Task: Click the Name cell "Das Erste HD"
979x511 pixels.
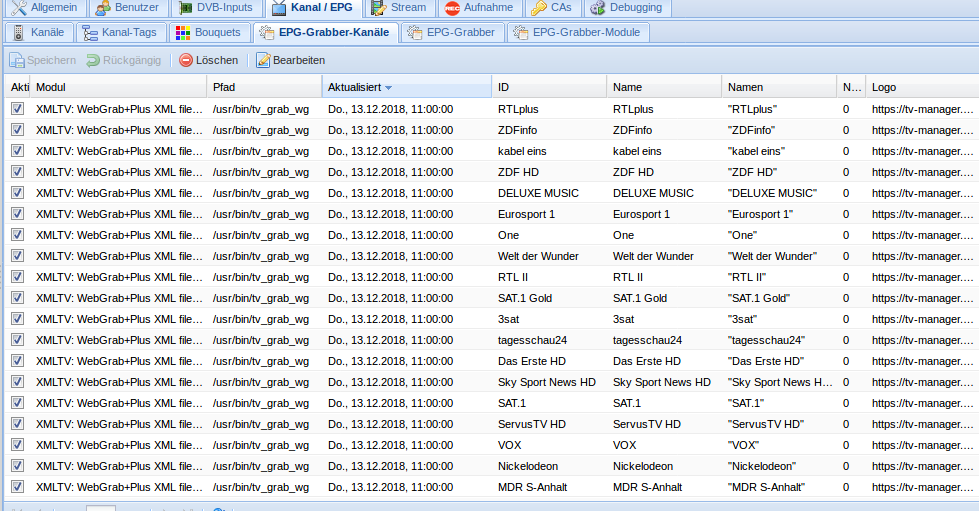Action: coord(647,360)
